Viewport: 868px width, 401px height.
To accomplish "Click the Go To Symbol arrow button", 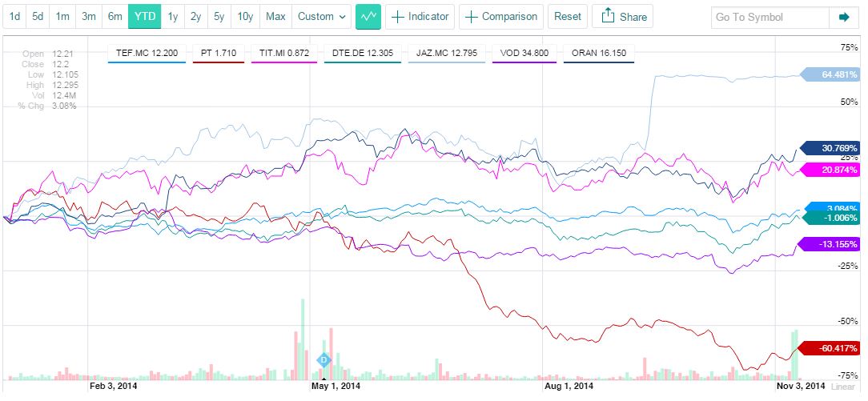I will pyautogui.click(x=843, y=17).
